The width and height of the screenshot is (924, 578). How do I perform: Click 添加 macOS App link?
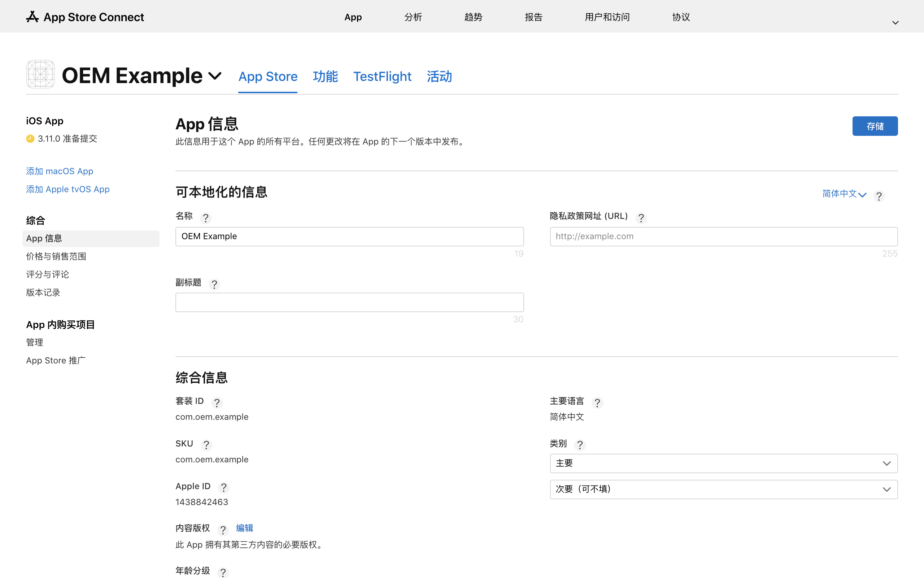[60, 171]
